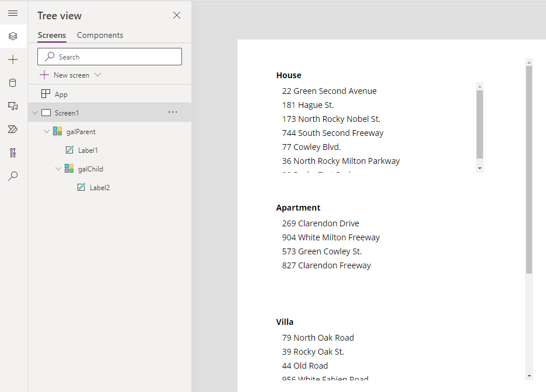Open the Media panel icon
This screenshot has height=392, width=546.
coord(13,106)
